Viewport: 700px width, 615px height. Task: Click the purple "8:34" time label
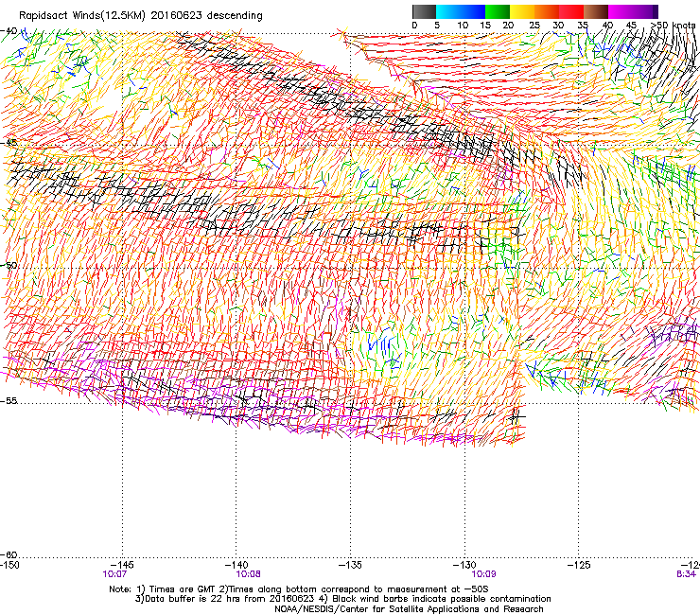tap(686, 574)
